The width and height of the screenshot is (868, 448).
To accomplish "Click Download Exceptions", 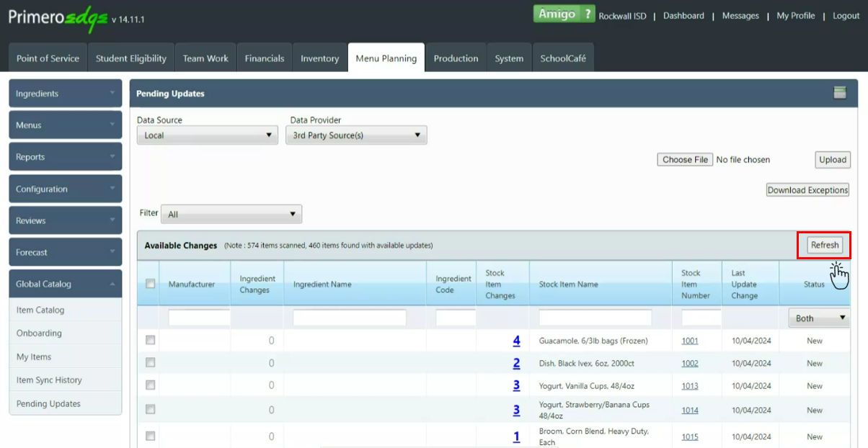I will tap(807, 189).
